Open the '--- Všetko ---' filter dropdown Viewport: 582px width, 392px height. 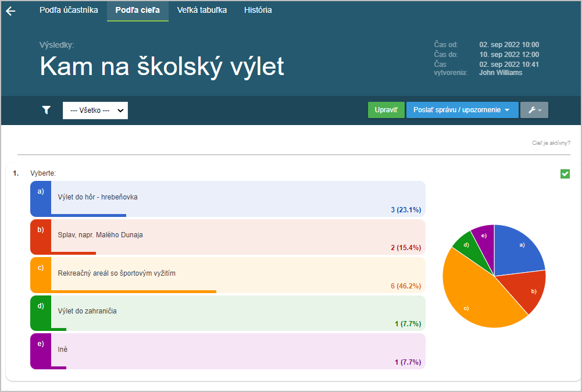click(95, 111)
